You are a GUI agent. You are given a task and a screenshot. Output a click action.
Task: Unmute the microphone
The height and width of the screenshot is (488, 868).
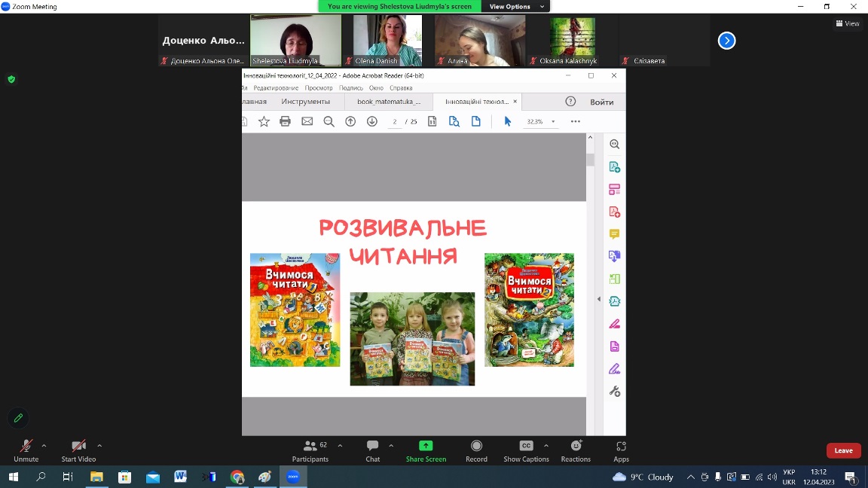tap(26, 450)
